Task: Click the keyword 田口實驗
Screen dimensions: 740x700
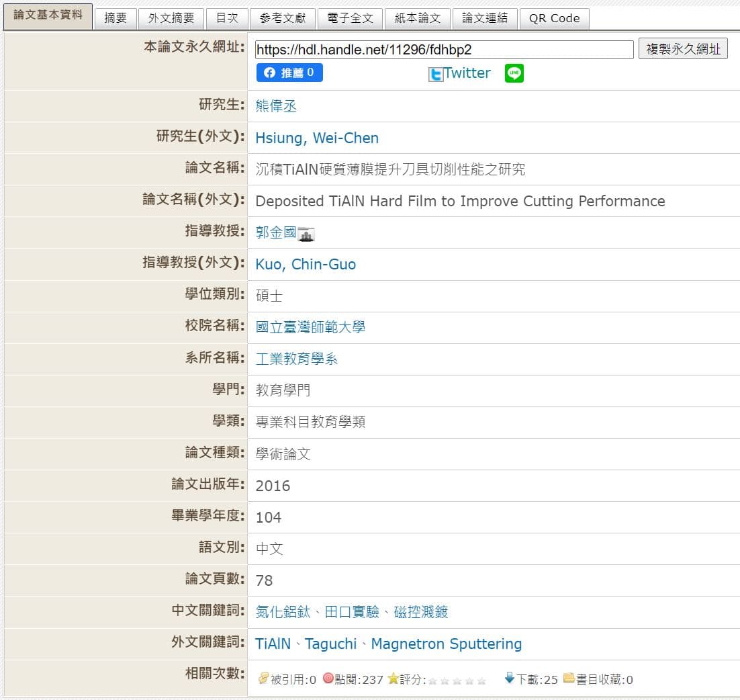Action: [352, 612]
